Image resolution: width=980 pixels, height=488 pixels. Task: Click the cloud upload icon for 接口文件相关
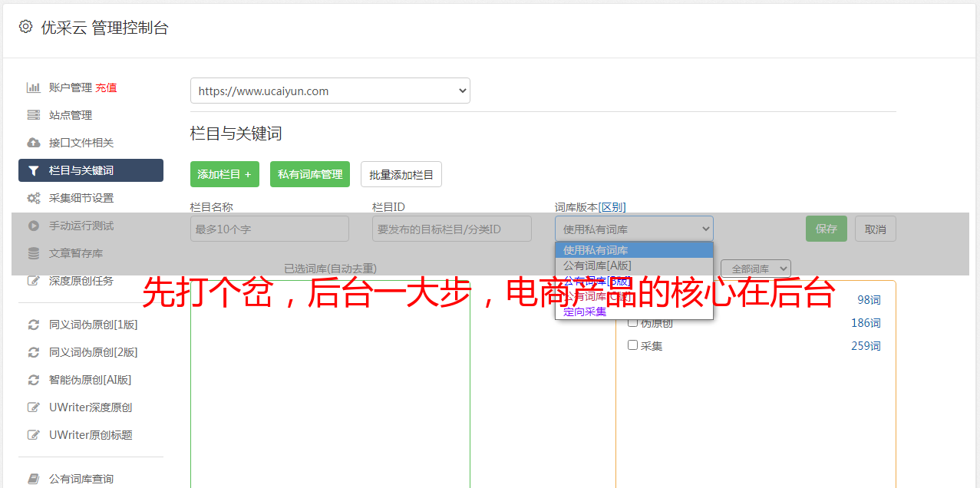click(34, 143)
